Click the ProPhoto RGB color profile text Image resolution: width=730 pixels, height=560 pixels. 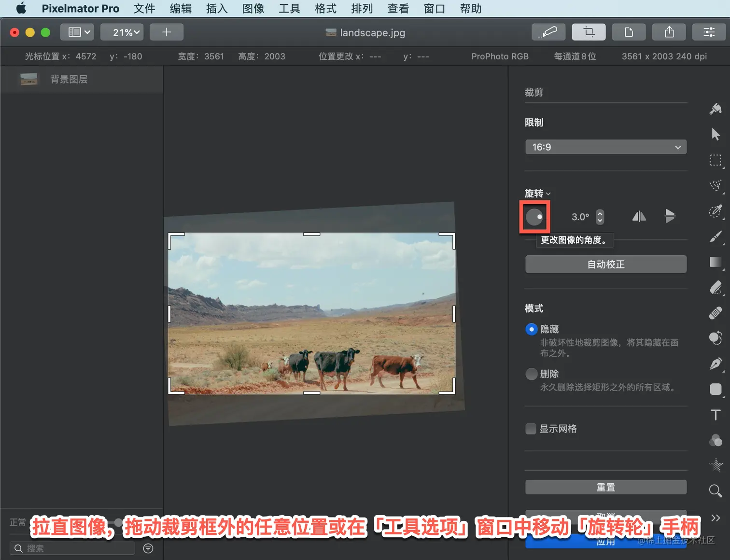(x=500, y=56)
